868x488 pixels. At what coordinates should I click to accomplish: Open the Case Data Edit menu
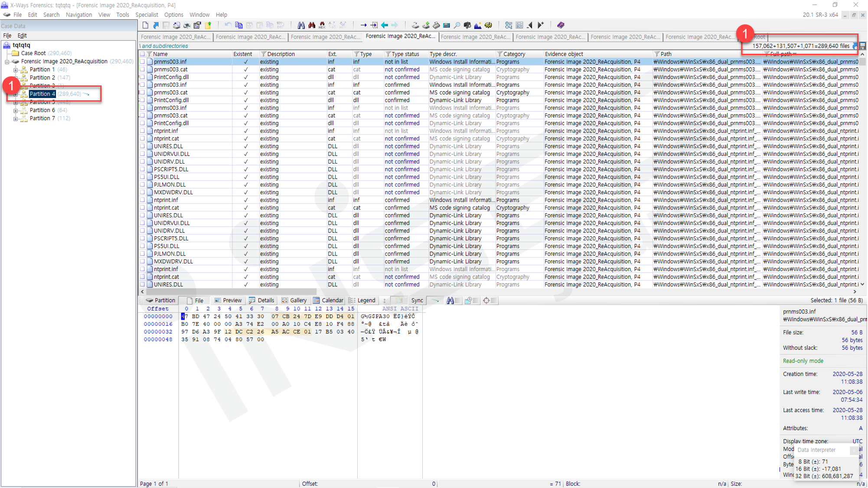tap(22, 36)
